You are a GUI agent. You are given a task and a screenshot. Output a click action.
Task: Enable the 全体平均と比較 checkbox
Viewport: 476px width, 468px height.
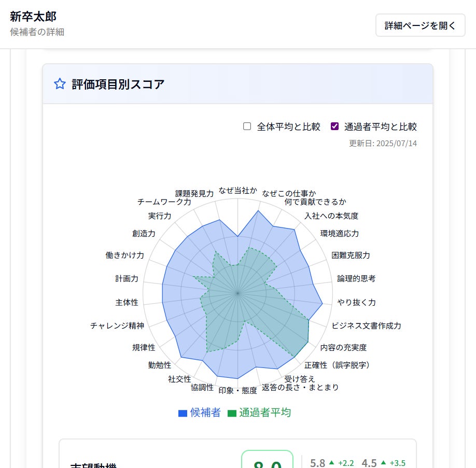[247, 126]
